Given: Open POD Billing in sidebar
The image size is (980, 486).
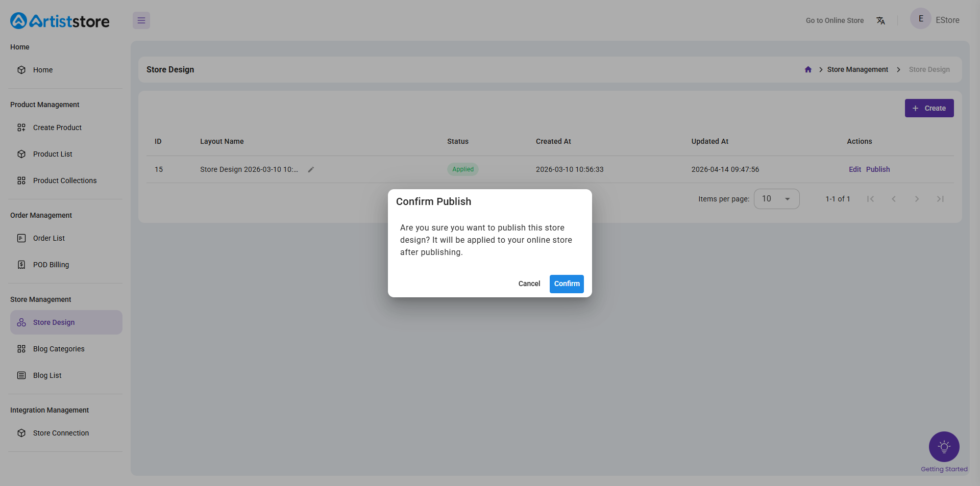Looking at the screenshot, I should (66, 265).
